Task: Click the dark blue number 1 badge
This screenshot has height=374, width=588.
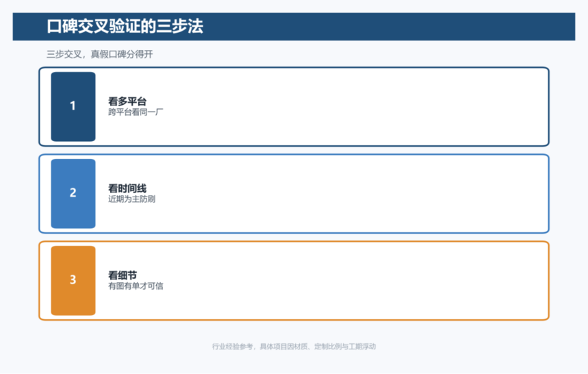Action: tap(73, 107)
